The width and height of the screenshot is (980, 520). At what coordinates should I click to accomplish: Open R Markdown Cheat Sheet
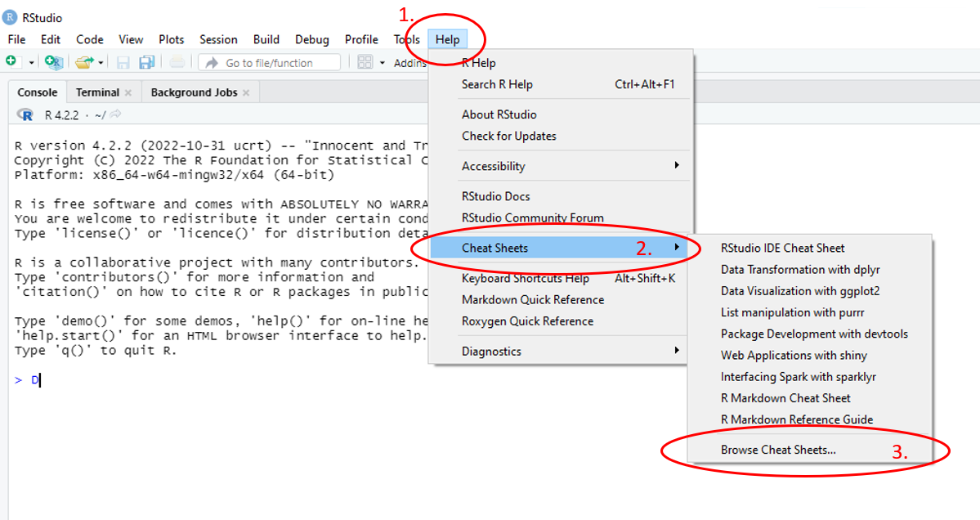click(x=810, y=397)
